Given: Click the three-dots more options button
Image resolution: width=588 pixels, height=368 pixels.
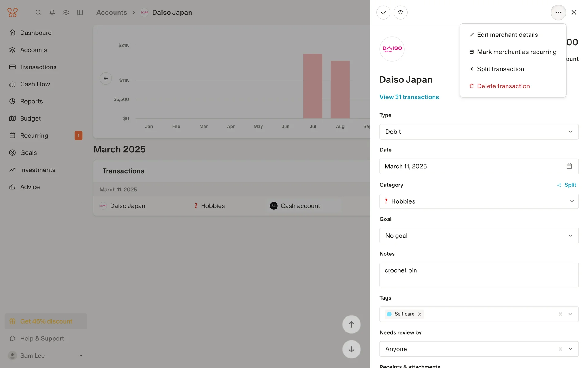Looking at the screenshot, I should [x=558, y=13].
